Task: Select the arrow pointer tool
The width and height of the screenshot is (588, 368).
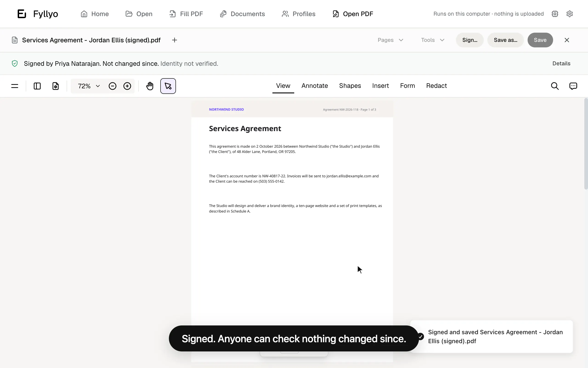Action: point(168,86)
